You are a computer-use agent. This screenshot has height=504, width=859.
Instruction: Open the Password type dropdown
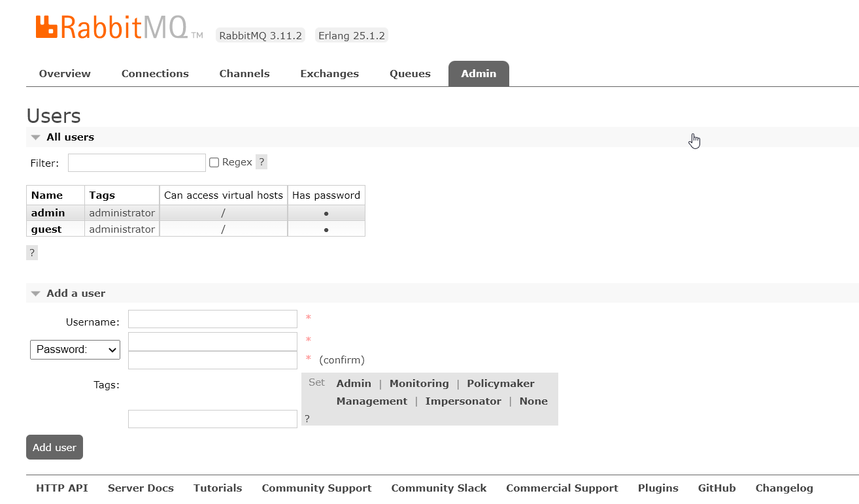75,350
